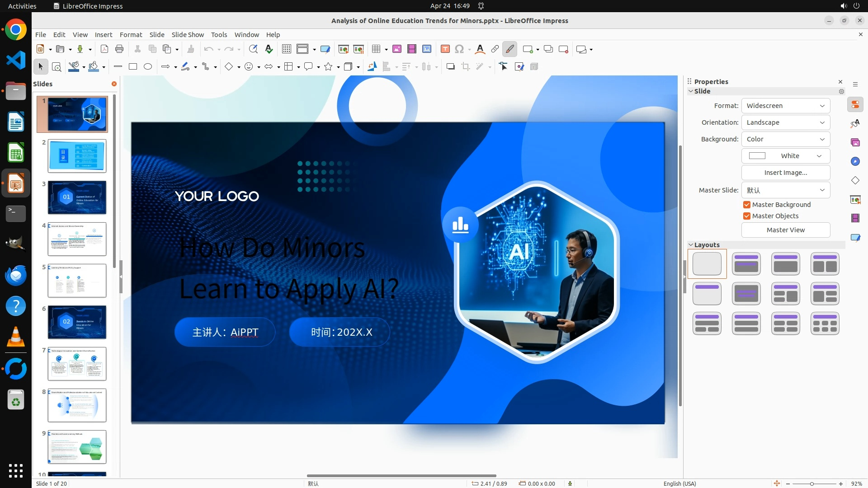The height and width of the screenshot is (488, 868).
Task: Click the Insert Image... button
Action: tap(785, 173)
